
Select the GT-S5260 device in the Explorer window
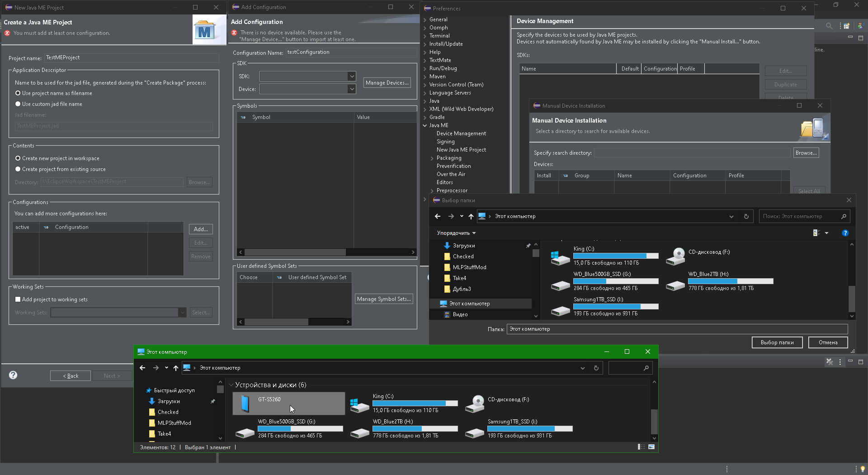(289, 404)
